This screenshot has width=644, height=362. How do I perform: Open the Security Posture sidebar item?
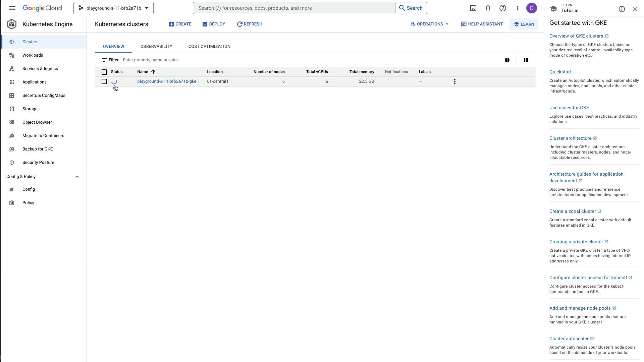pos(38,163)
